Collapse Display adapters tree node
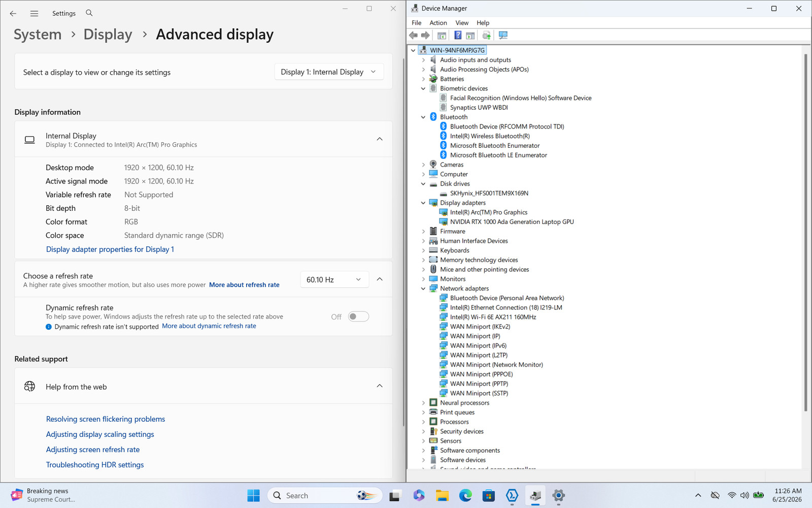 click(423, 203)
